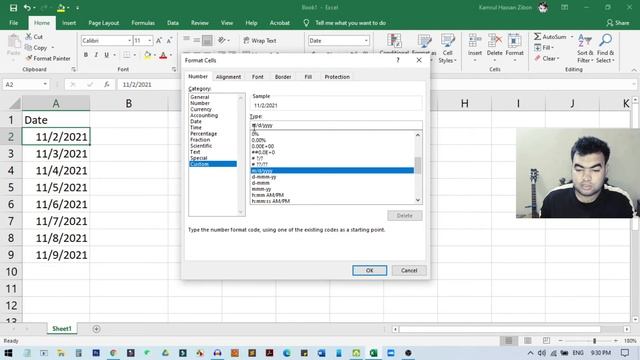
Task: Open Conditional Formatting menu
Action: [x=394, y=45]
